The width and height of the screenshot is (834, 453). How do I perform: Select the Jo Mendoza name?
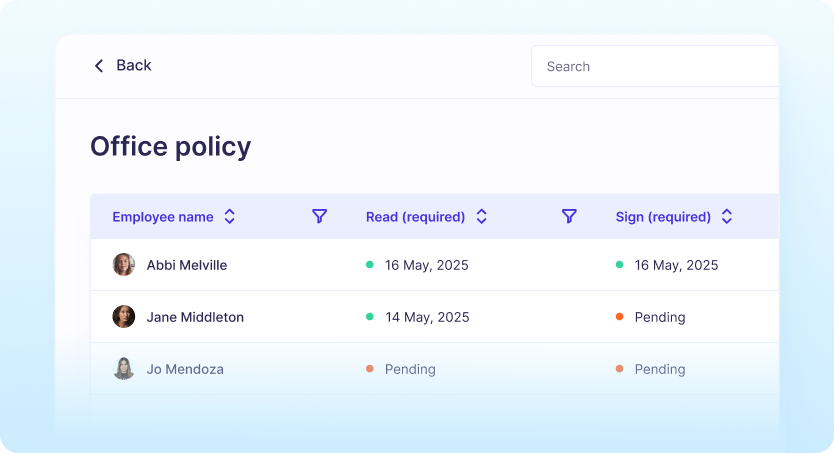tap(185, 369)
